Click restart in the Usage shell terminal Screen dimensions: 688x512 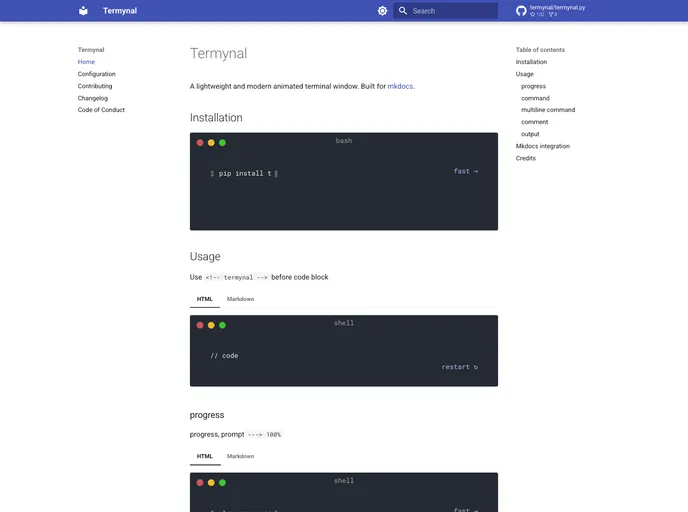[x=459, y=367]
